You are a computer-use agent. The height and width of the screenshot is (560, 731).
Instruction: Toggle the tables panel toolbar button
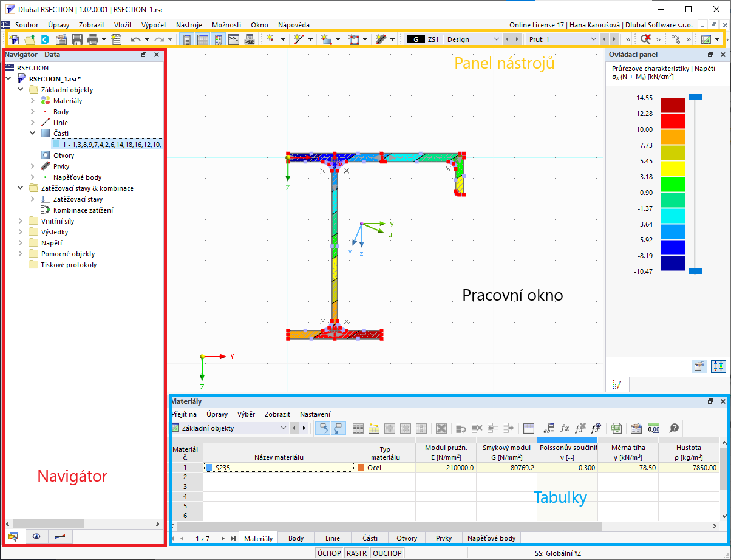point(203,39)
